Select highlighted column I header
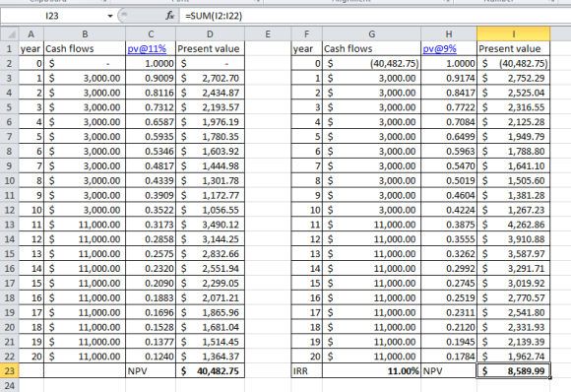Image resolution: width=571 pixels, height=392 pixels. click(x=514, y=34)
